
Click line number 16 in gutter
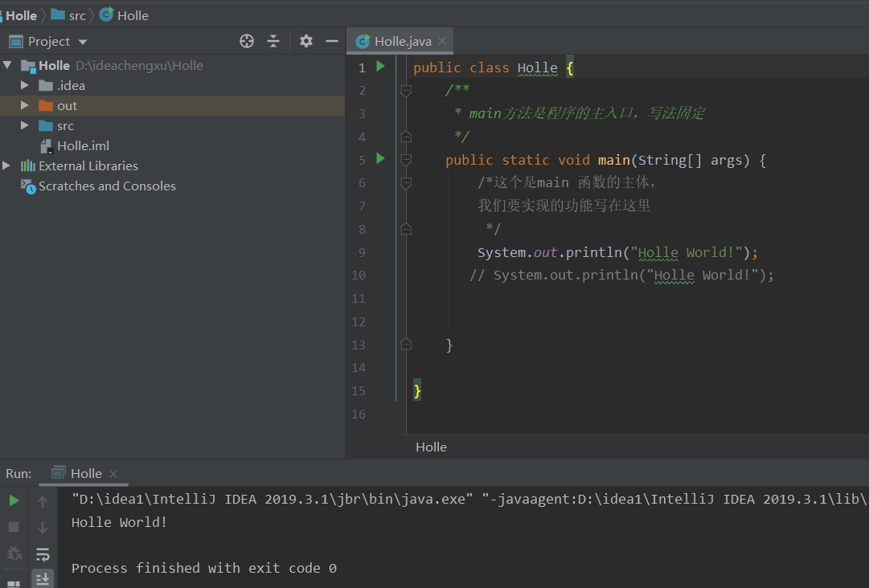(x=359, y=414)
